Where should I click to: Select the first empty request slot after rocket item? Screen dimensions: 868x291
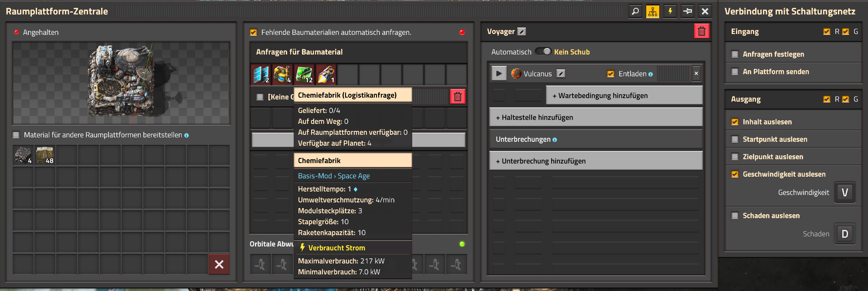coord(348,75)
